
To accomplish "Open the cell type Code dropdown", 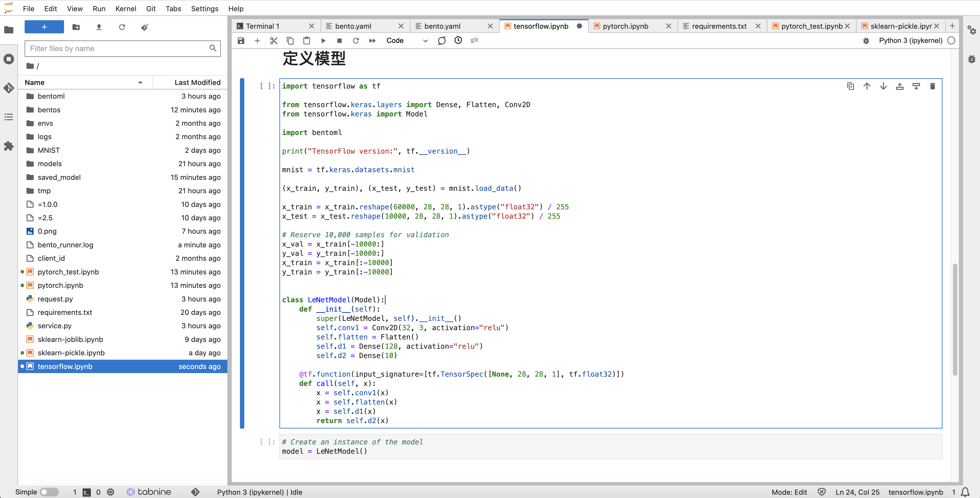I will pos(406,41).
